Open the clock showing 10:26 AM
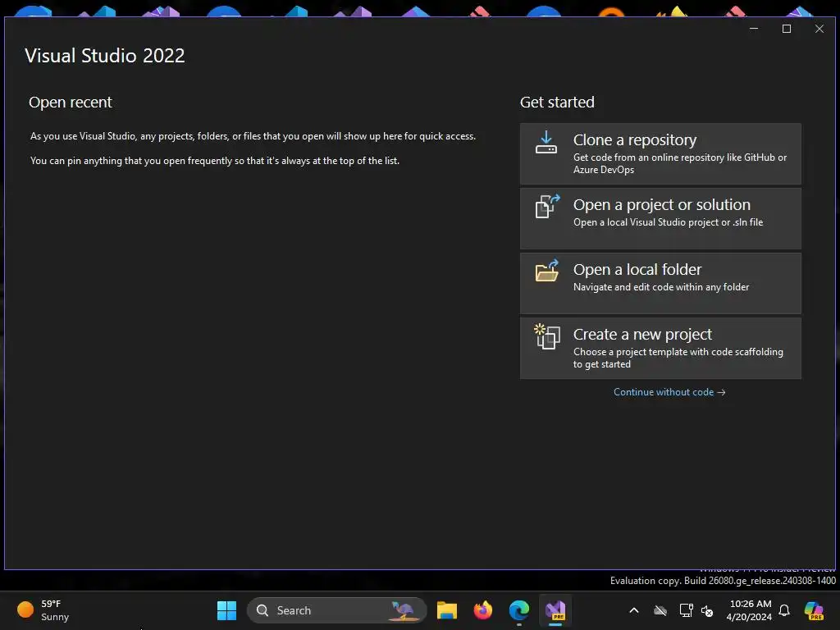The width and height of the screenshot is (840, 630). click(749, 610)
